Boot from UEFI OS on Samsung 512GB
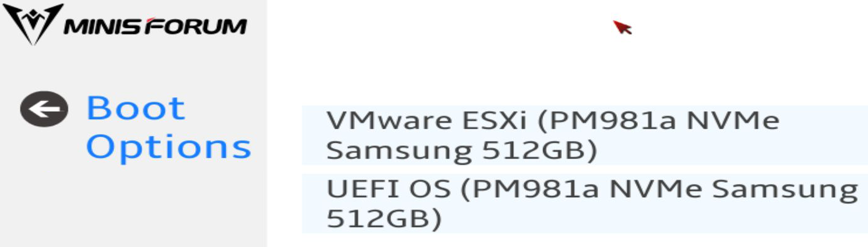The width and height of the screenshot is (868, 247). pyautogui.click(x=584, y=203)
